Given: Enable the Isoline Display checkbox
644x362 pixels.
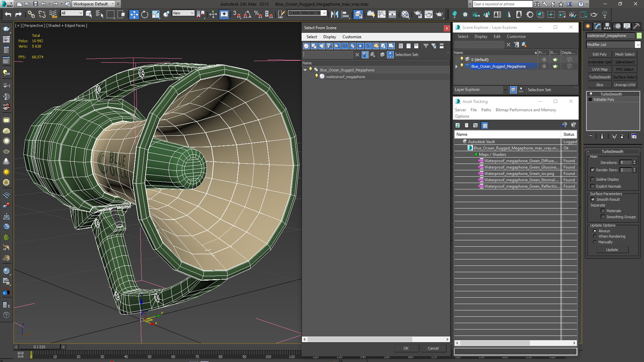Looking at the screenshot, I should point(592,179).
